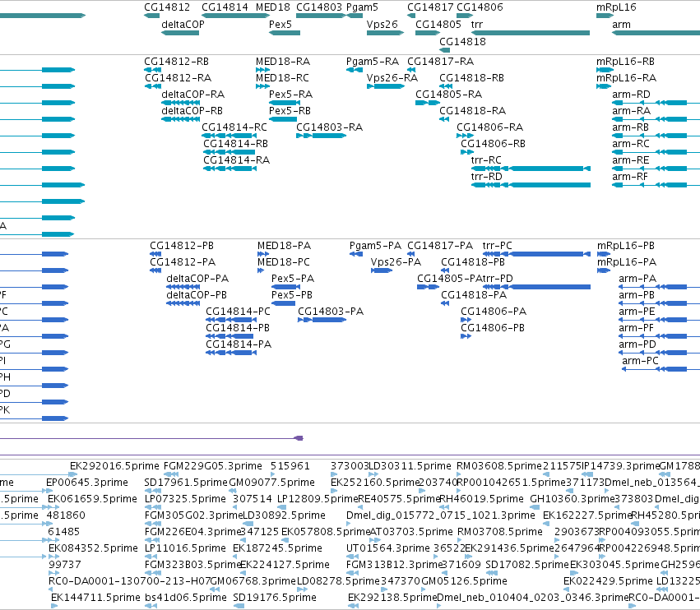
Task: Click the deltaCOP gene label
Action: coord(183,25)
